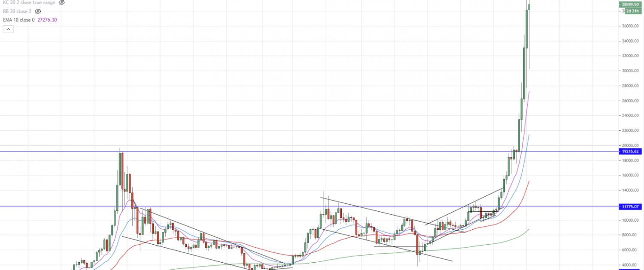Select the BB 20 close 2 legend label
644x270 pixels.
click(x=17, y=11)
